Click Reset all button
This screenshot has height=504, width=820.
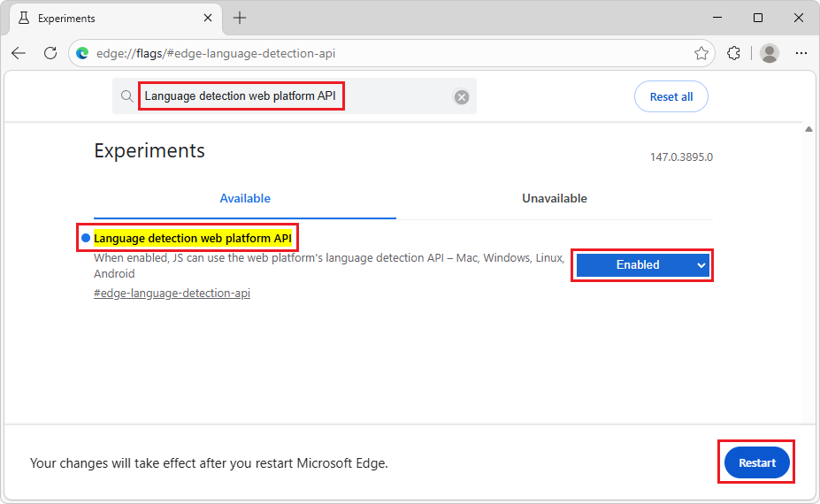[671, 96]
